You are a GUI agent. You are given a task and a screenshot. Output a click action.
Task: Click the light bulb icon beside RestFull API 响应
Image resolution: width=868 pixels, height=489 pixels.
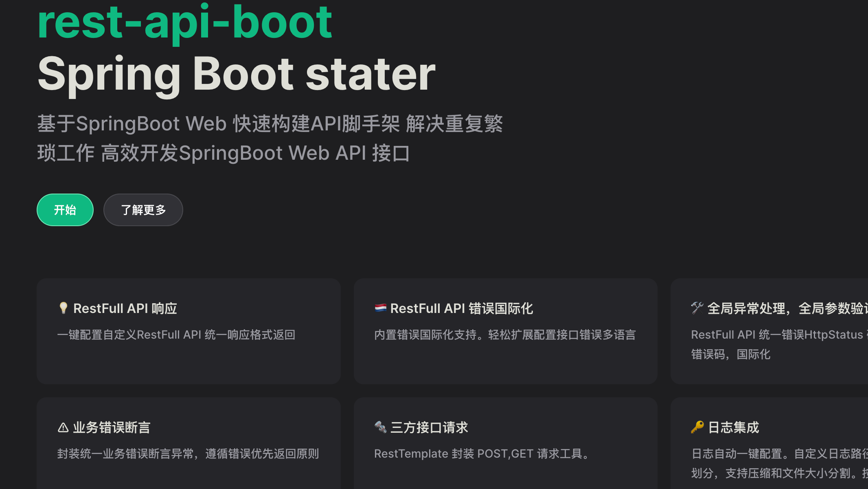point(63,308)
